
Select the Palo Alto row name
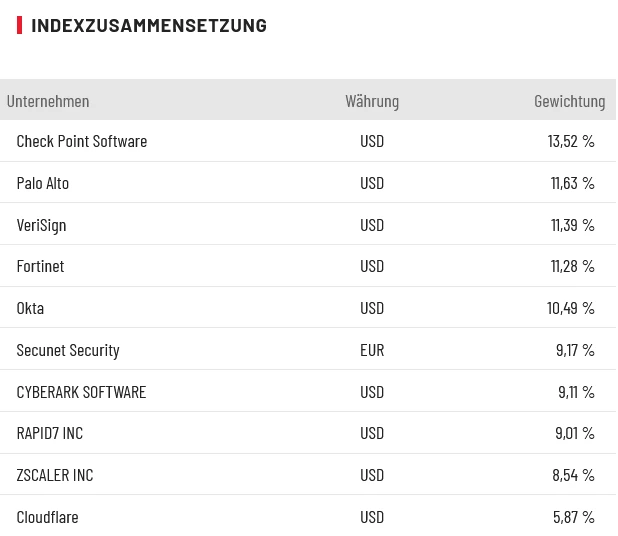(43, 183)
